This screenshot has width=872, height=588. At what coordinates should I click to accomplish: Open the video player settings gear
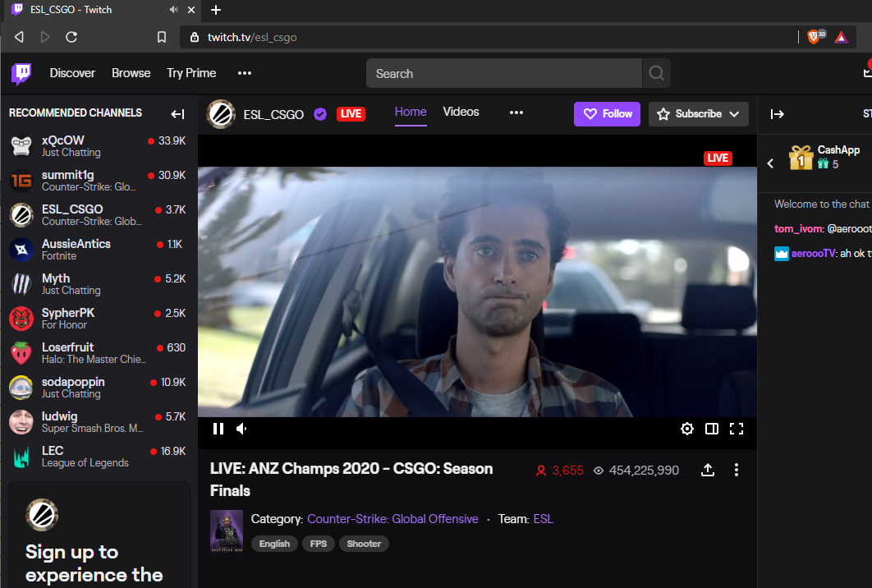tap(686, 429)
